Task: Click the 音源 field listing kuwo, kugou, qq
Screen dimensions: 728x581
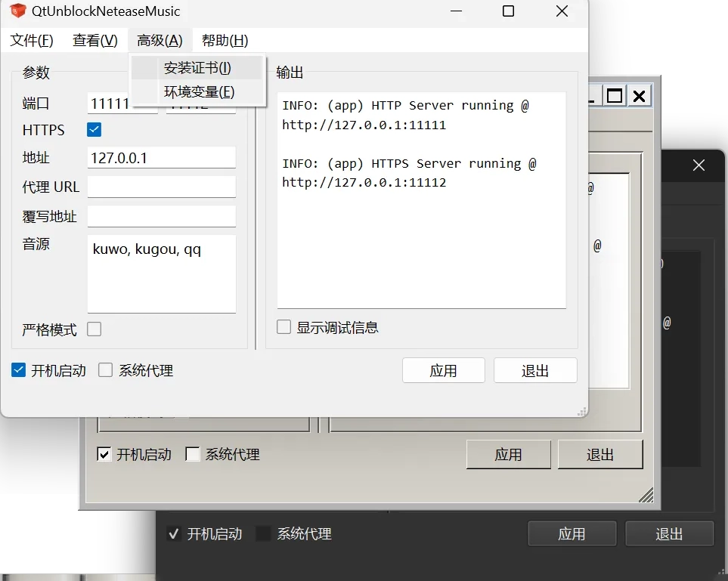Action: coord(161,272)
